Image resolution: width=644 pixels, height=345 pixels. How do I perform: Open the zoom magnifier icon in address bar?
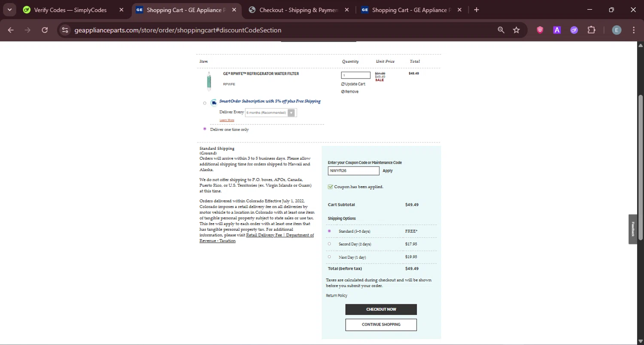point(501,30)
